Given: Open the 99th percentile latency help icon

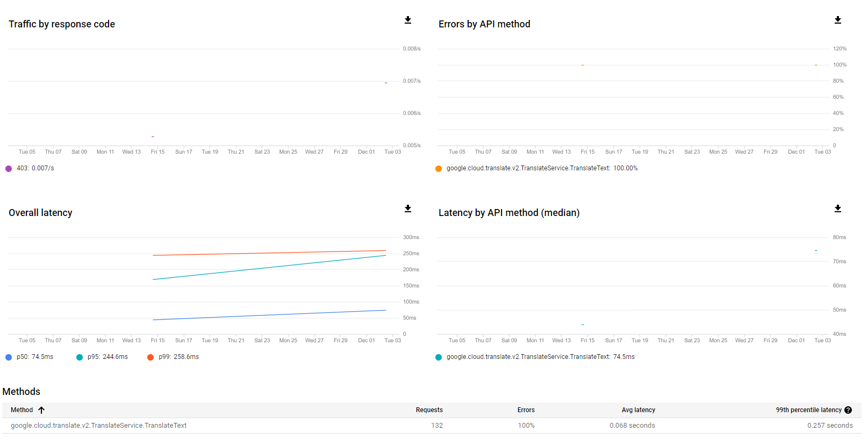Looking at the screenshot, I should tap(848, 410).
